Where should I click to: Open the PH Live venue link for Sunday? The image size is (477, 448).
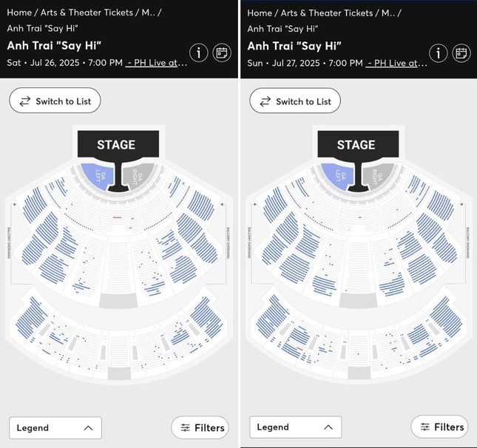[396, 63]
